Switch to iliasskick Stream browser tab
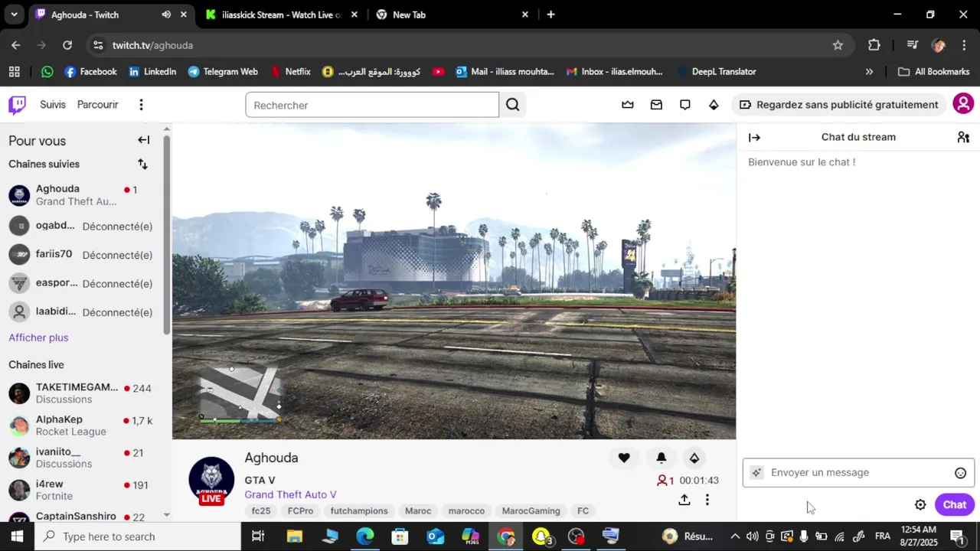The height and width of the screenshot is (551, 980). 280,15
